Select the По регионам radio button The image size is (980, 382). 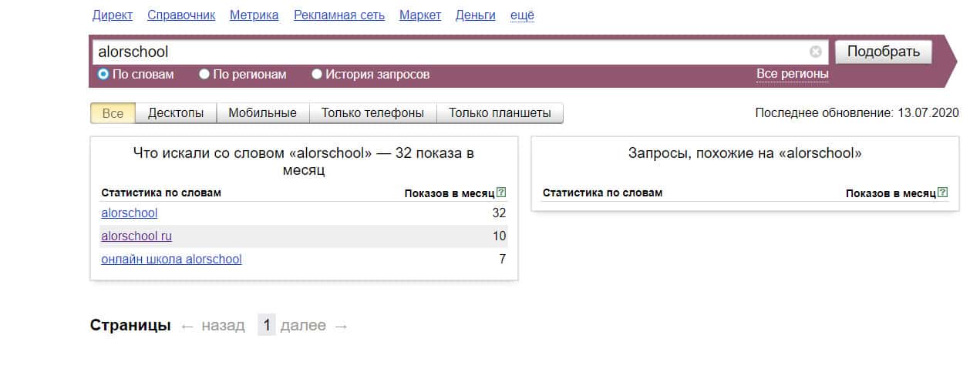coord(204,75)
